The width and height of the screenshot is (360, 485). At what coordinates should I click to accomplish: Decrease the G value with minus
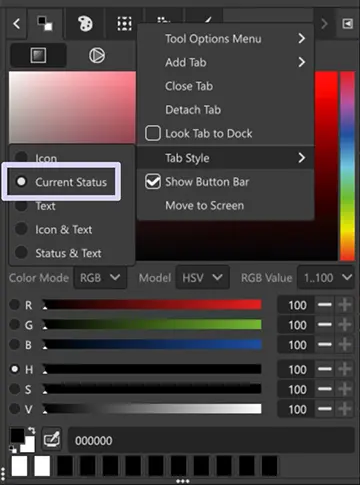point(325,324)
